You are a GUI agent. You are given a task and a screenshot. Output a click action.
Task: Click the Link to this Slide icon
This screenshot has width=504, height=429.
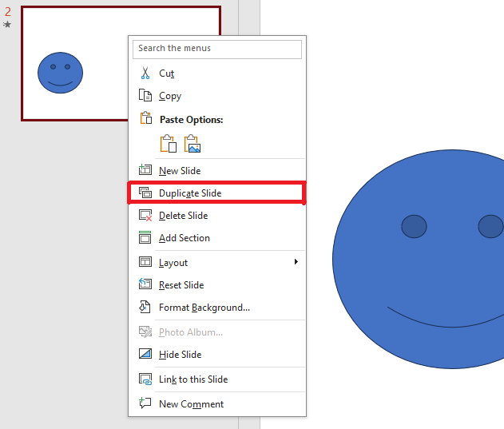click(145, 379)
